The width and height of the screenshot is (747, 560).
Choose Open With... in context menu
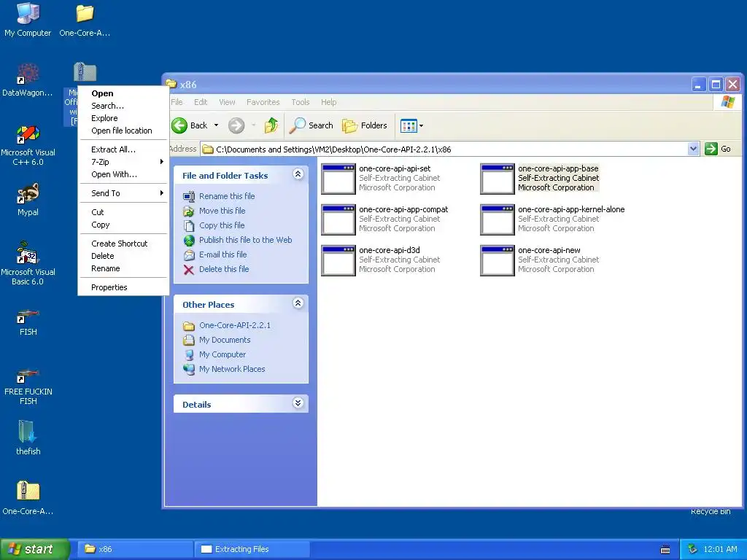124,174
